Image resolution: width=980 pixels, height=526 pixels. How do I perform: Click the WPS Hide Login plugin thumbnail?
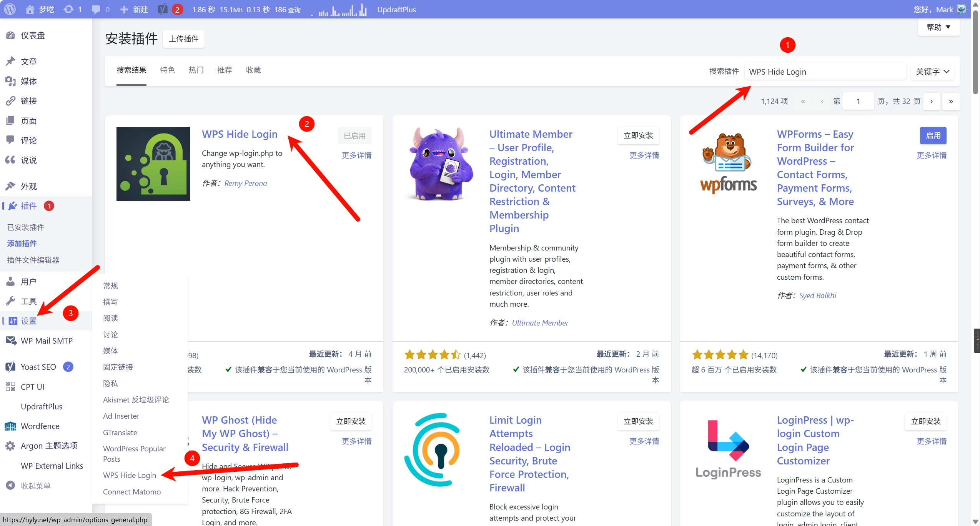tap(153, 164)
